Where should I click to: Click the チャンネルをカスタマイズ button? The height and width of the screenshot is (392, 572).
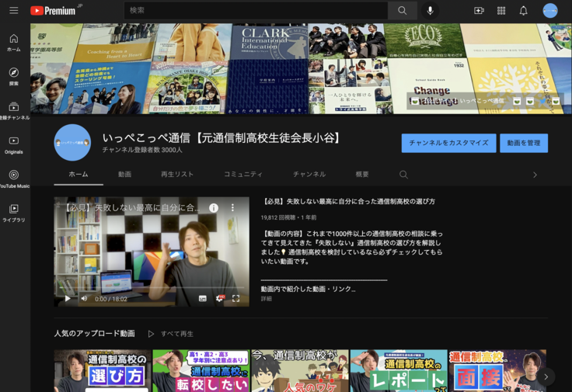[x=448, y=143]
